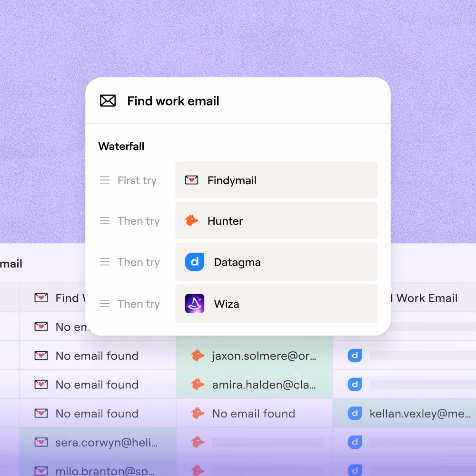The image size is (476, 476).
Task: Click Then try label next to Wiza
Action: pos(139,304)
